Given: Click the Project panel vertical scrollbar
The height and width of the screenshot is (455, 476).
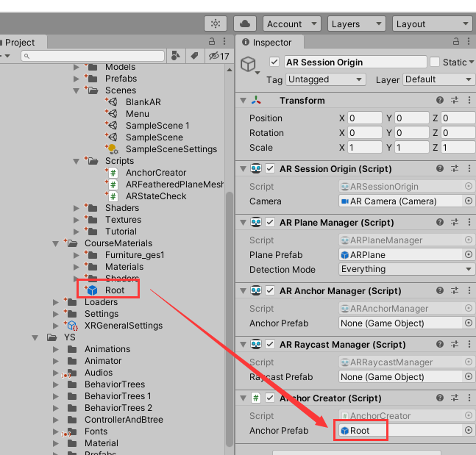Looking at the screenshot, I should click(x=230, y=318).
